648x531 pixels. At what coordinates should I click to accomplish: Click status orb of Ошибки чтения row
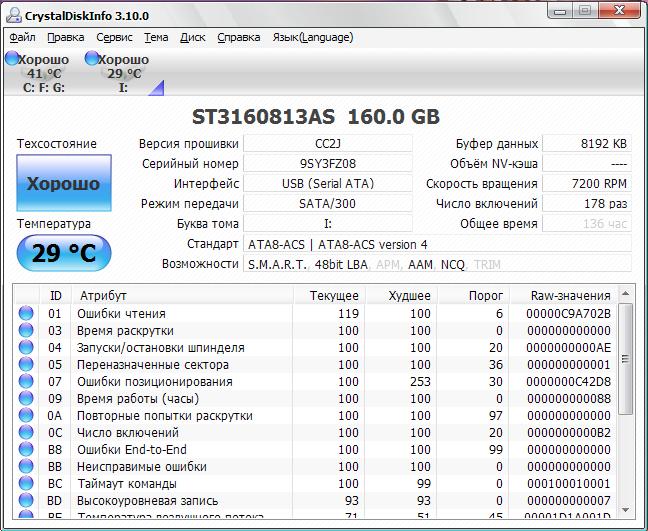tap(26, 313)
